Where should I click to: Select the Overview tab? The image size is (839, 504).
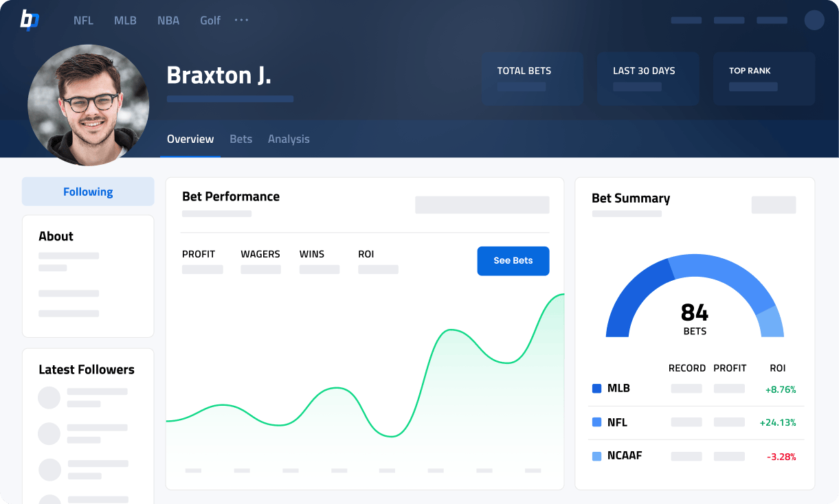(x=190, y=139)
